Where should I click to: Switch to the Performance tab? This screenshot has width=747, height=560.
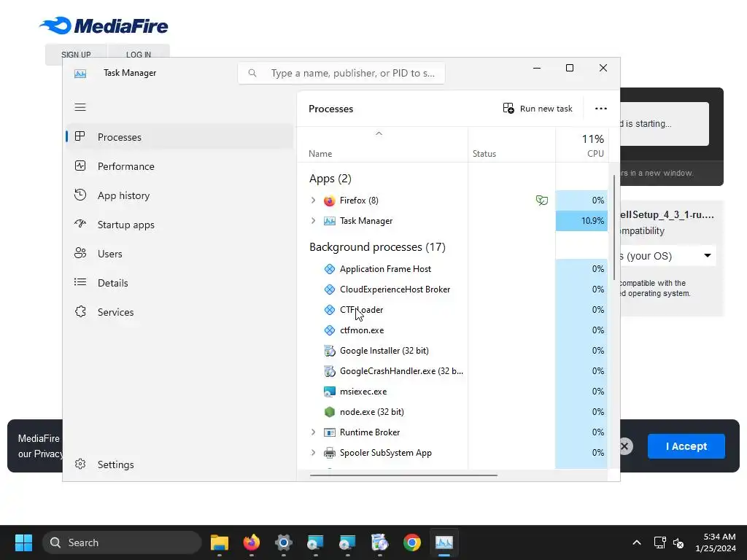[x=179, y=166]
